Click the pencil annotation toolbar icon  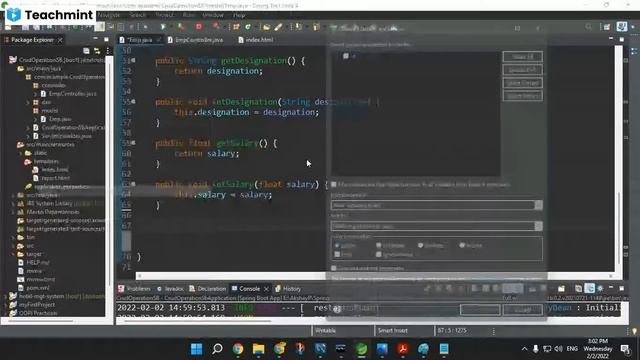pyautogui.click(x=278, y=27)
